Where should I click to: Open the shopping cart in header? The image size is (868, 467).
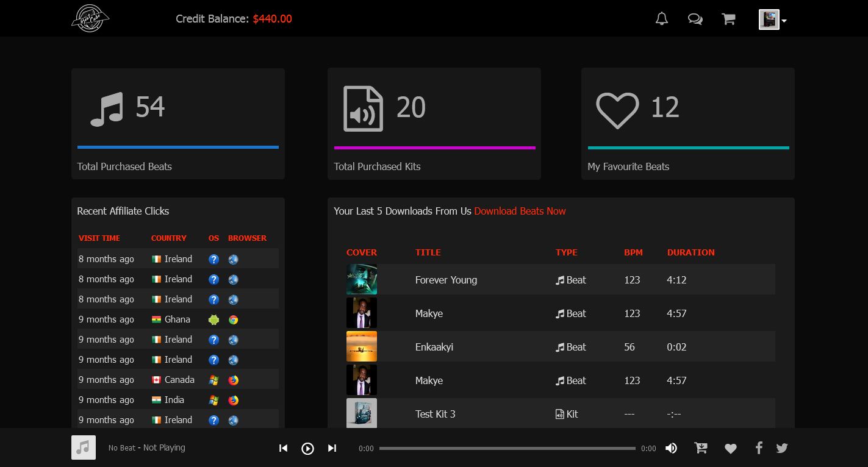tap(728, 19)
